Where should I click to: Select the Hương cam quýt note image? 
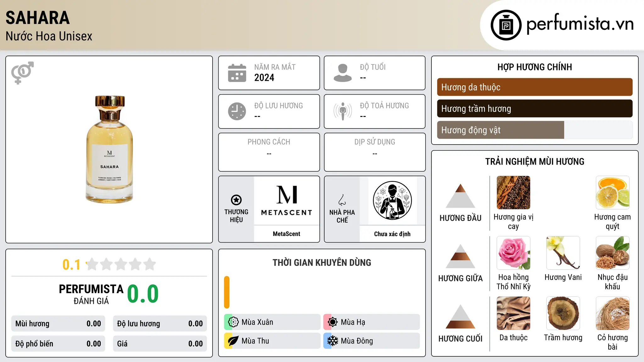click(x=613, y=193)
